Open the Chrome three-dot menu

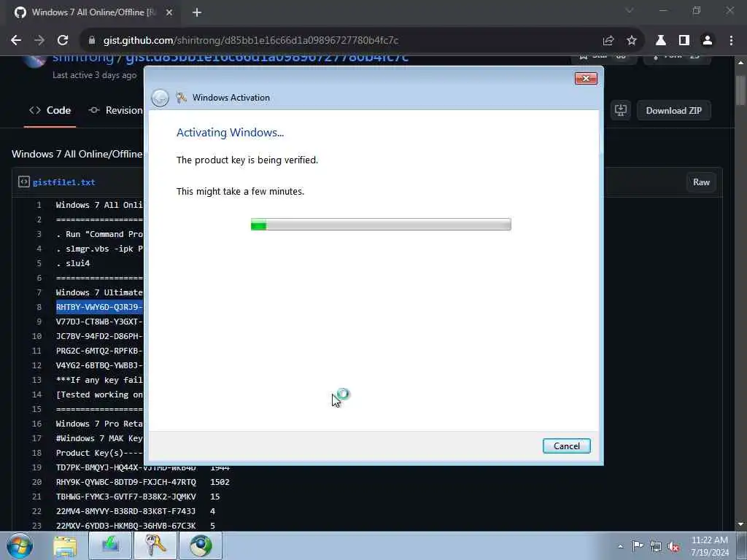(x=731, y=41)
